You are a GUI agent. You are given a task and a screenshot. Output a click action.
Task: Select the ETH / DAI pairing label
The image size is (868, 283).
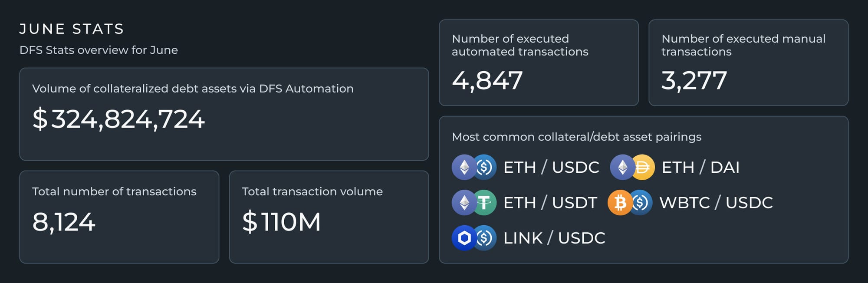[700, 167]
